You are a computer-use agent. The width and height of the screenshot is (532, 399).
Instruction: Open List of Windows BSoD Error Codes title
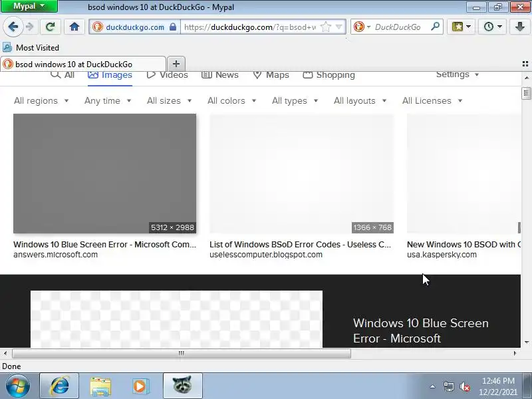pyautogui.click(x=301, y=245)
